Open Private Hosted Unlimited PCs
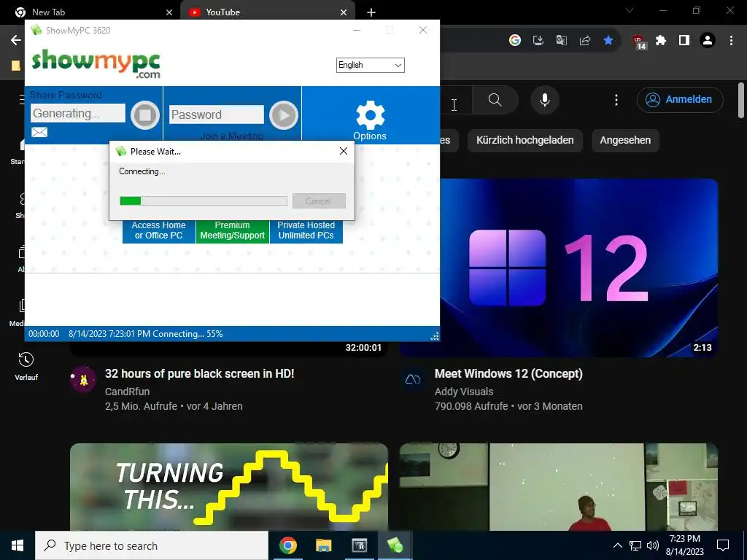The image size is (747, 560). click(x=306, y=230)
